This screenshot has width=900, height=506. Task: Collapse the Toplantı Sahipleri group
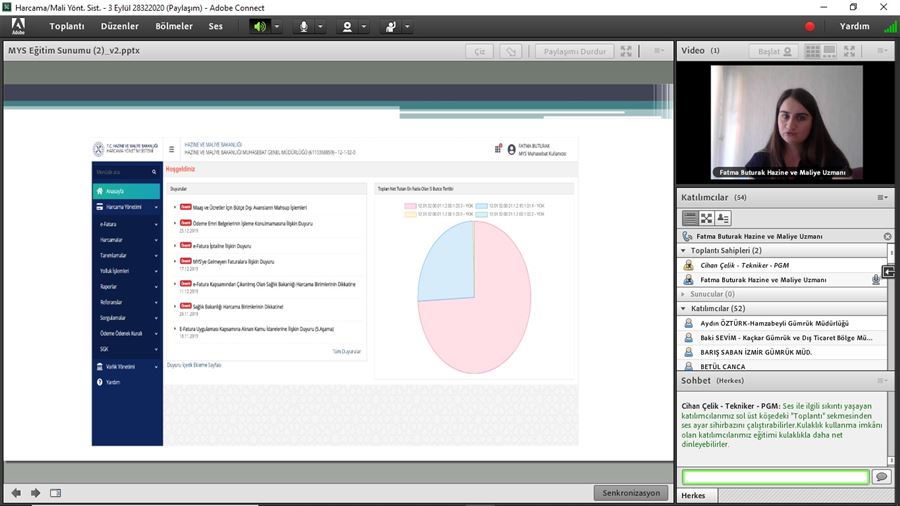click(684, 250)
